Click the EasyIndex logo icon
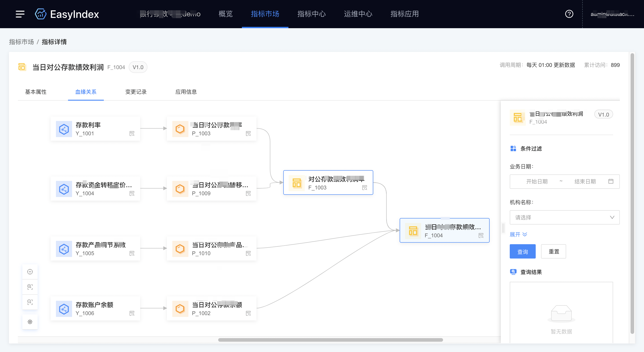Image resolution: width=644 pixels, height=352 pixels. 41,14
